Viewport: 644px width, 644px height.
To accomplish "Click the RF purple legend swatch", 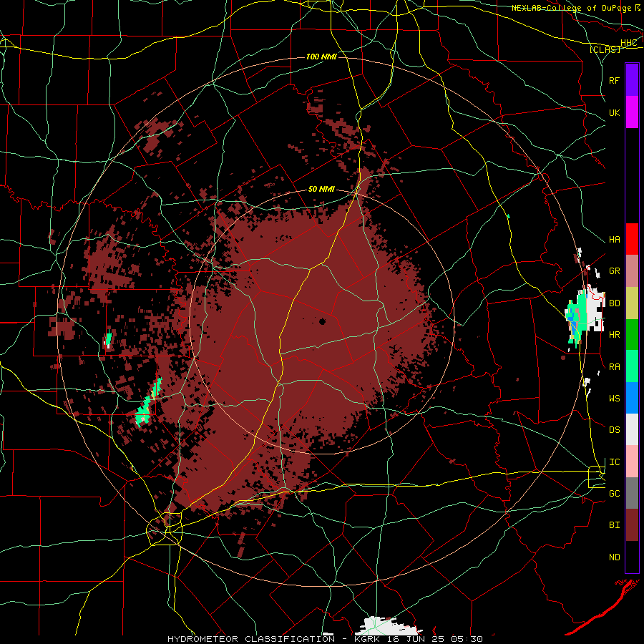I will 632,80.
